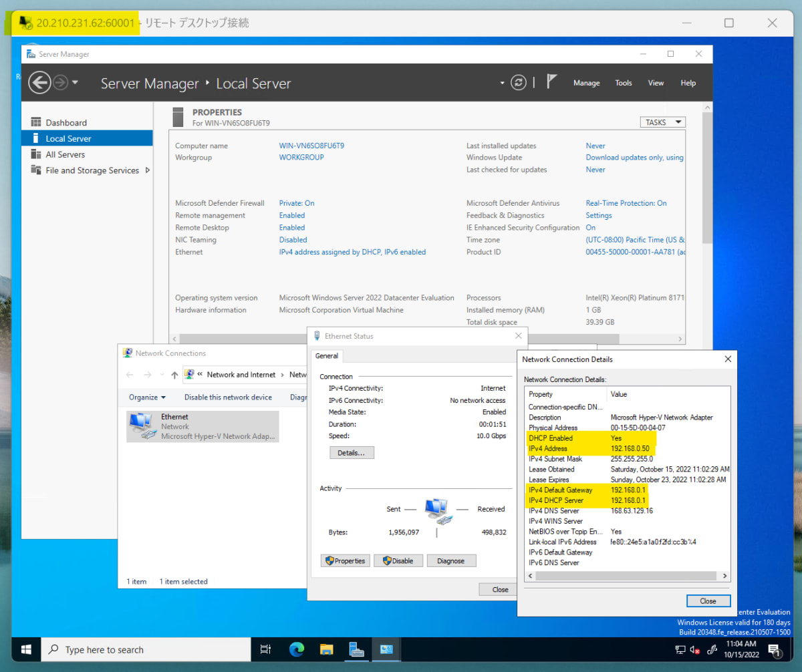The width and height of the screenshot is (802, 672).
Task: Click Close button in Network Connection Details
Action: pyautogui.click(x=708, y=601)
